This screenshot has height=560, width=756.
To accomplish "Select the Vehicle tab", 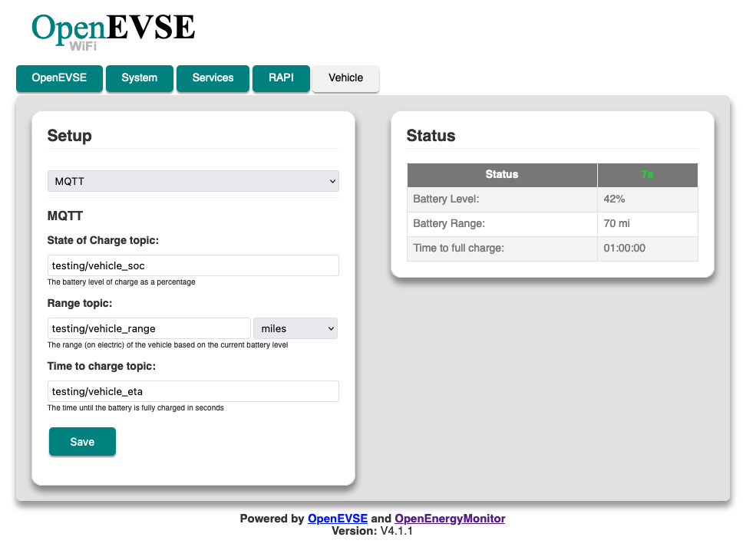I will 345,78.
